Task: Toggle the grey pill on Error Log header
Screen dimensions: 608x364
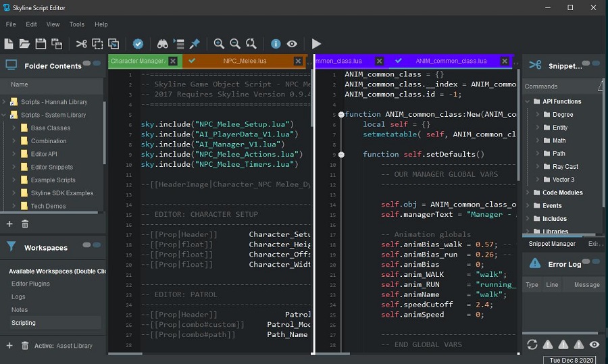Action: 586,261
